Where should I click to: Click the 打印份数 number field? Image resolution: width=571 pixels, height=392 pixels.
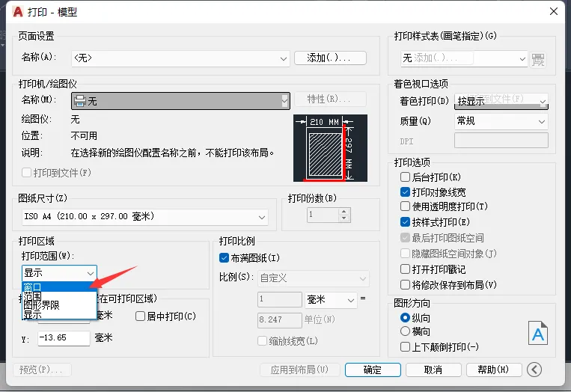coord(323,215)
